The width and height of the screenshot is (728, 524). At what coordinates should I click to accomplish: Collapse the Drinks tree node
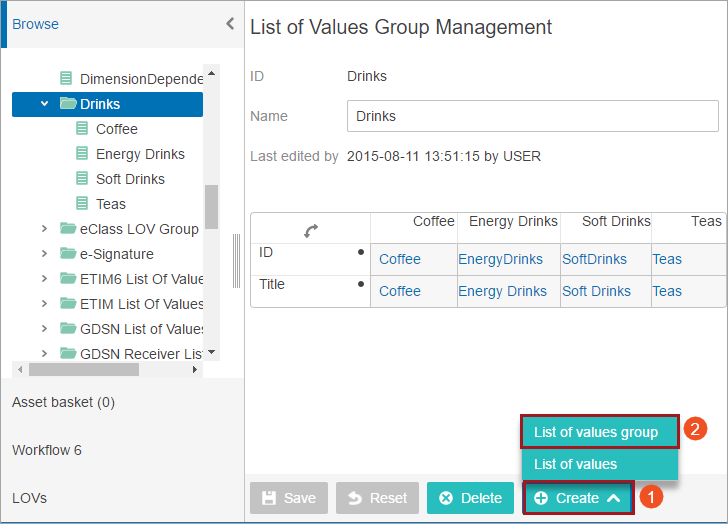point(45,104)
